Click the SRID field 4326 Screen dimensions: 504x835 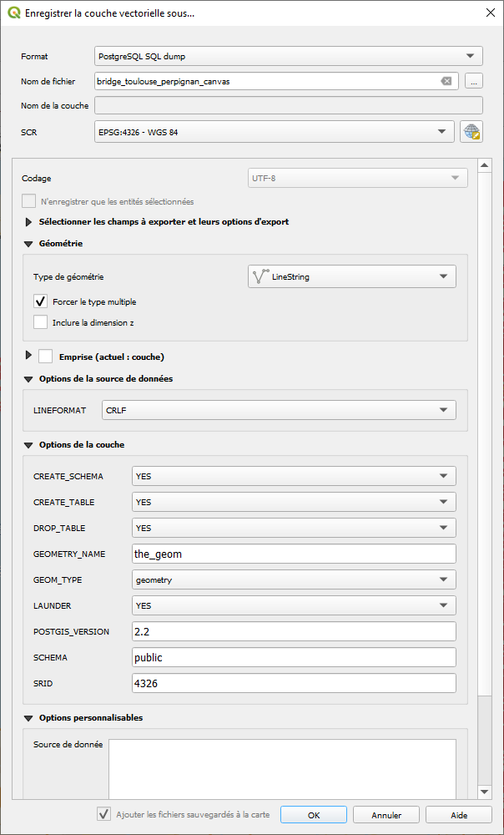294,683
